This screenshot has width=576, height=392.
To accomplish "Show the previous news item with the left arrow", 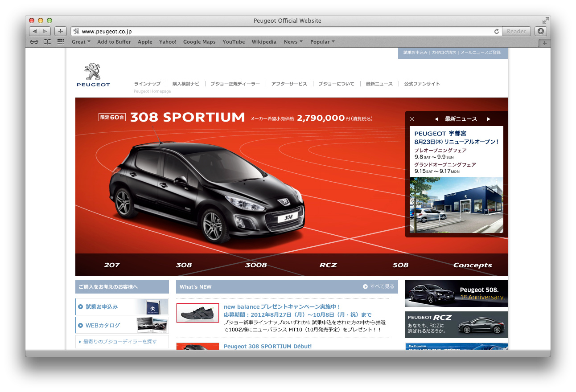I will [x=436, y=119].
